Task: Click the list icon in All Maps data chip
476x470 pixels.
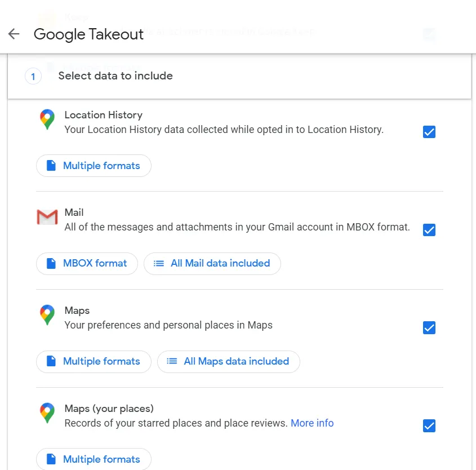Action: [x=172, y=361]
